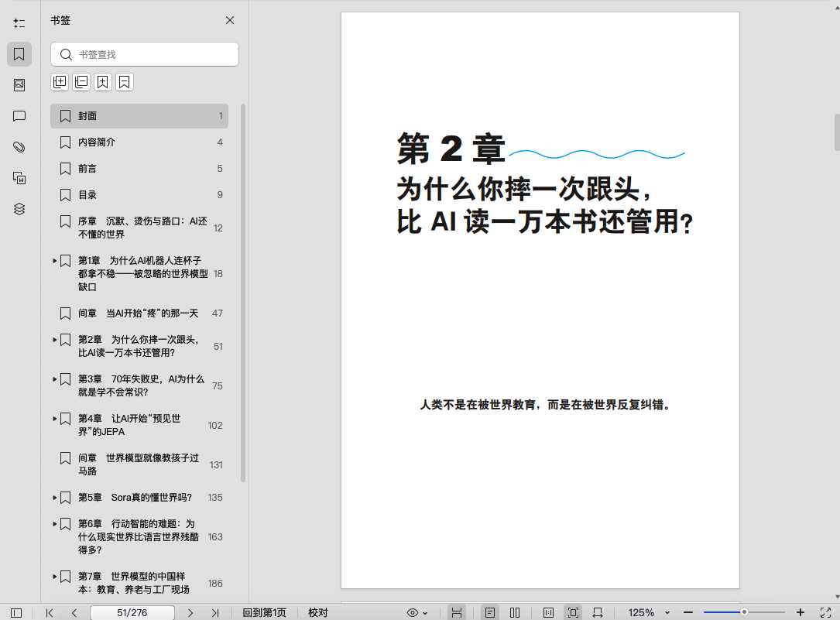Set actual size view
The image size is (840, 620).
click(548, 612)
